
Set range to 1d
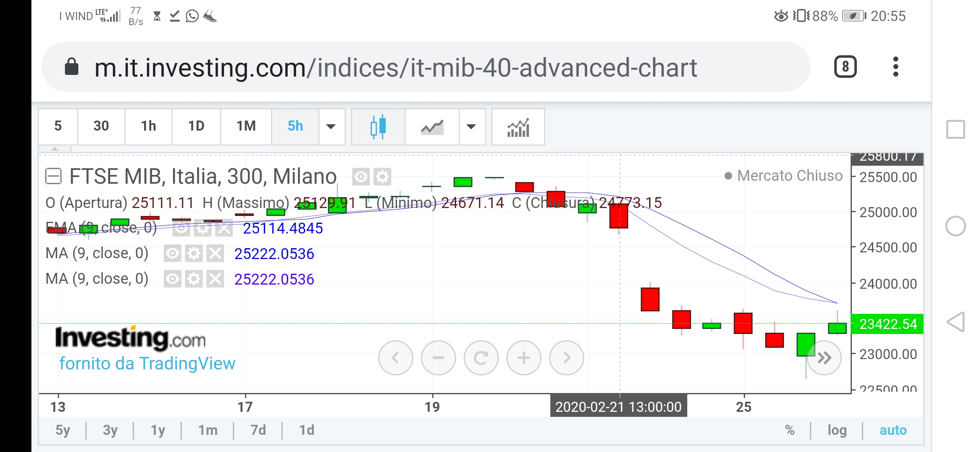[x=307, y=430]
